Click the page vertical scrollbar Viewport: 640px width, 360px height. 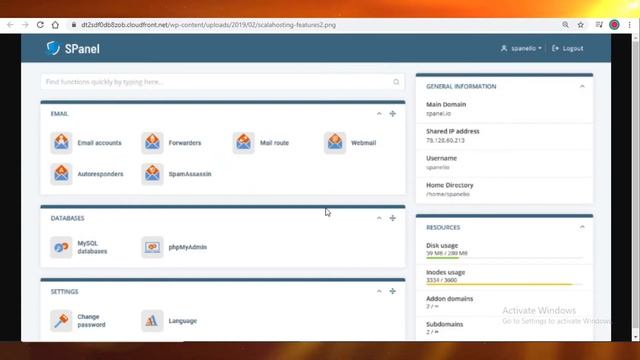pos(636,188)
